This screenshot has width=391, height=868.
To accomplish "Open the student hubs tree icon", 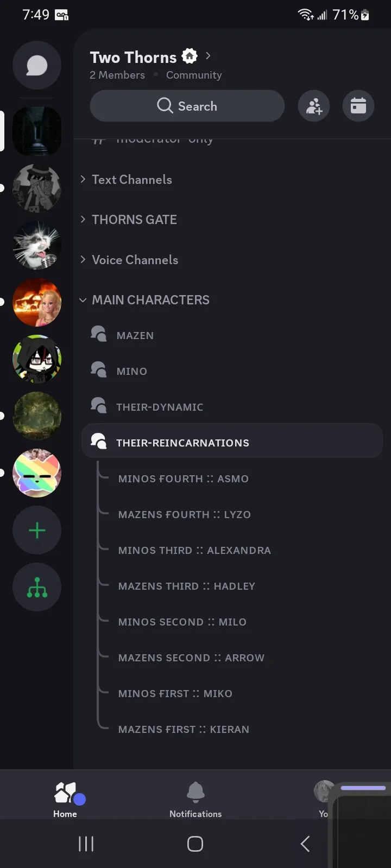I will [37, 587].
